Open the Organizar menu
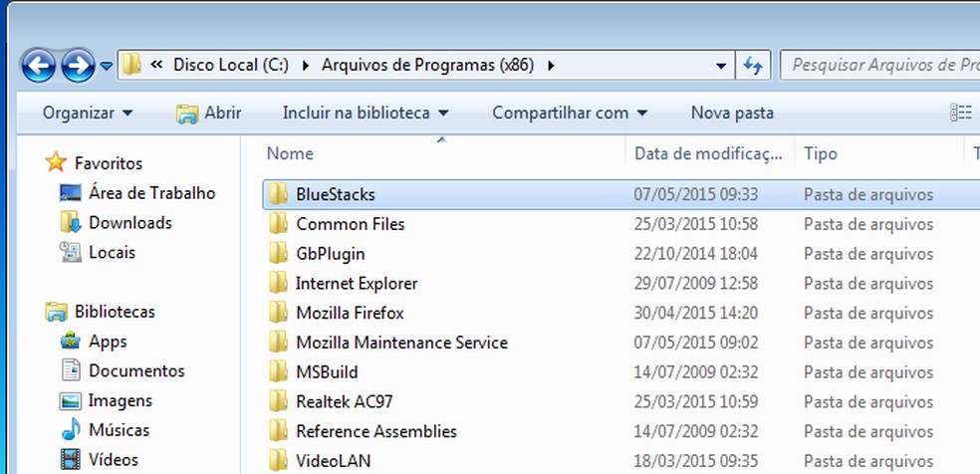Image resolution: width=980 pixels, height=474 pixels. click(x=88, y=114)
